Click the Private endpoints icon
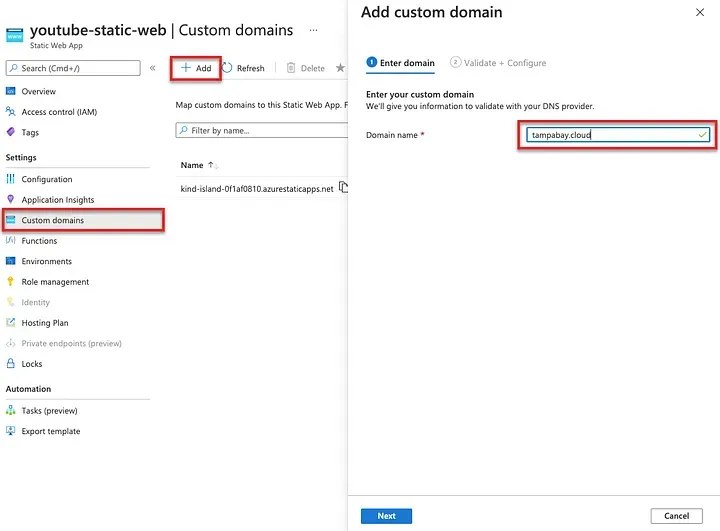The width and height of the screenshot is (720, 531). tap(11, 343)
